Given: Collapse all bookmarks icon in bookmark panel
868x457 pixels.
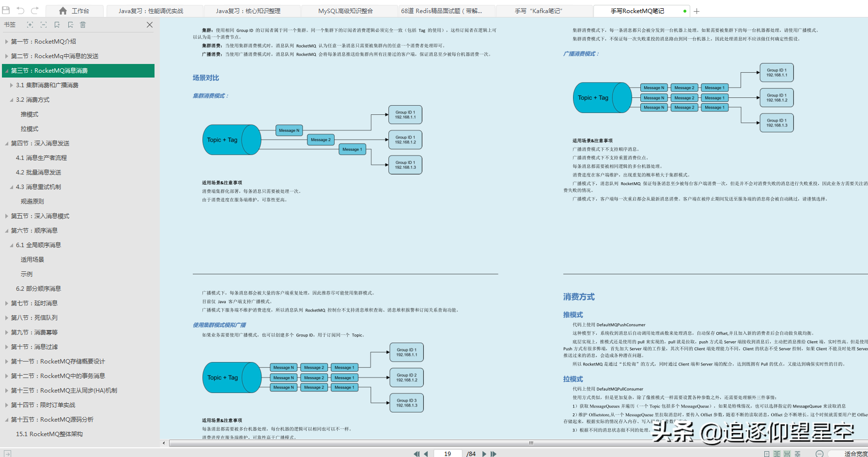Looking at the screenshot, I should (x=44, y=25).
